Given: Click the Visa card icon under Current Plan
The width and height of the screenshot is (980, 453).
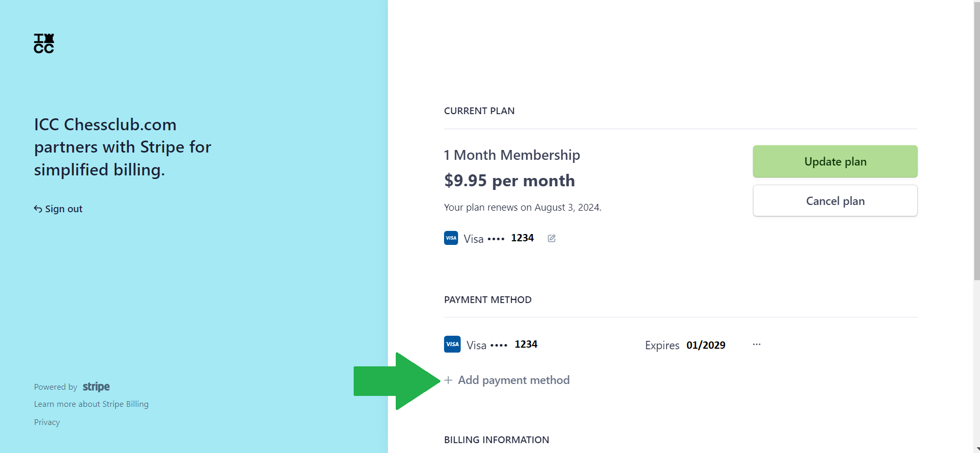Looking at the screenshot, I should [451, 238].
